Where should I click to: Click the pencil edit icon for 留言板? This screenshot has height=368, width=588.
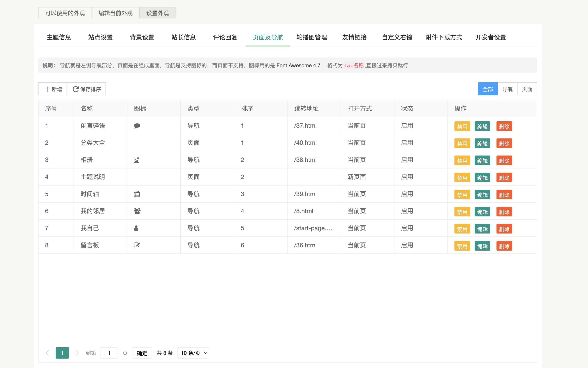click(137, 245)
